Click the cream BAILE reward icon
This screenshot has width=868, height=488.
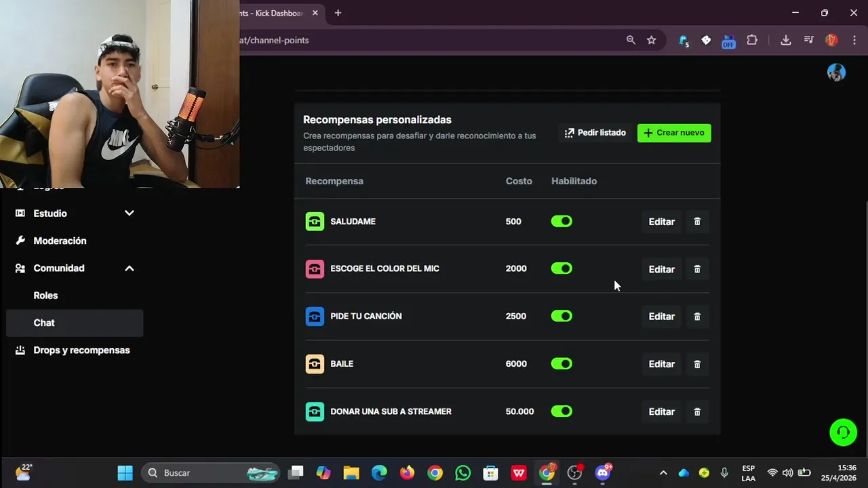pos(315,364)
